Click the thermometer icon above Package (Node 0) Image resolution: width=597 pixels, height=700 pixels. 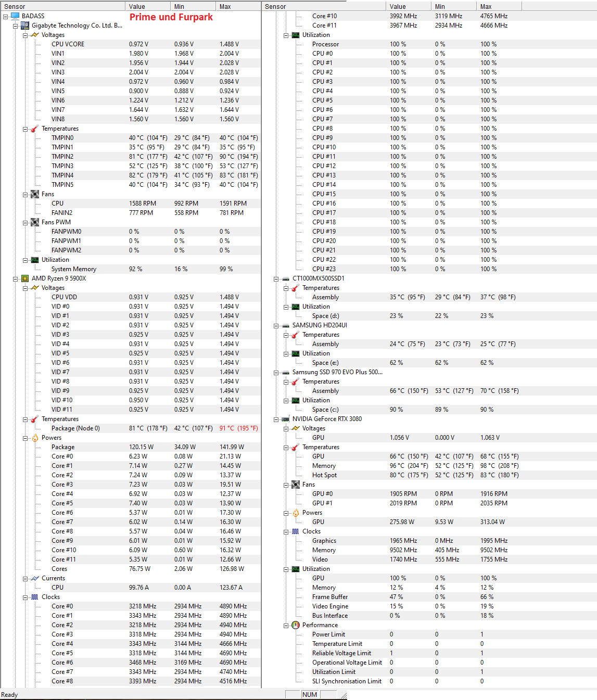tap(35, 419)
